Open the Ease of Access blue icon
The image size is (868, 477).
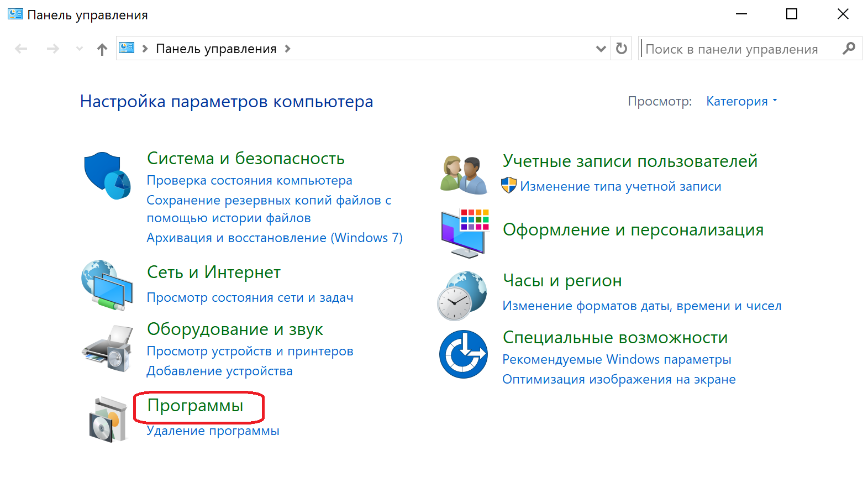pos(464,354)
